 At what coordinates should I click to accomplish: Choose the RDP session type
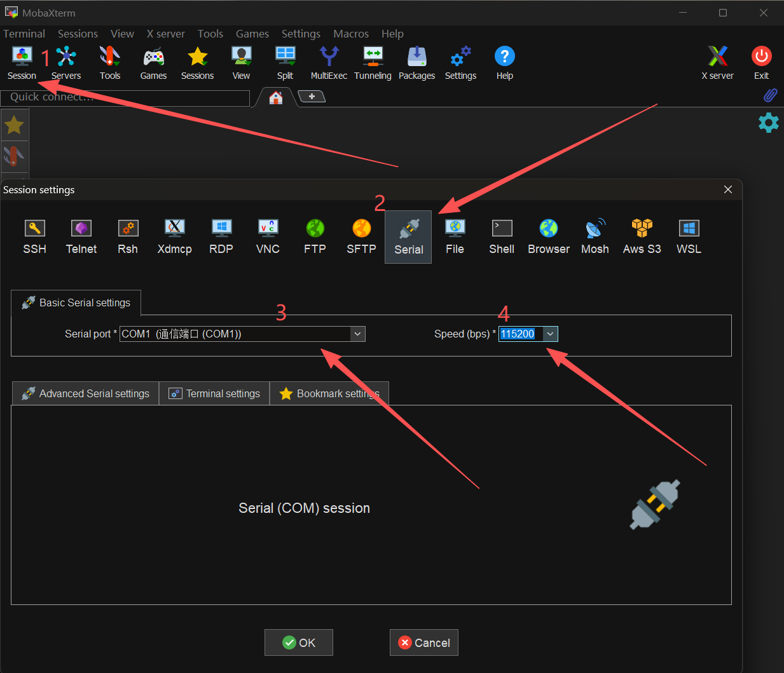tap(221, 236)
